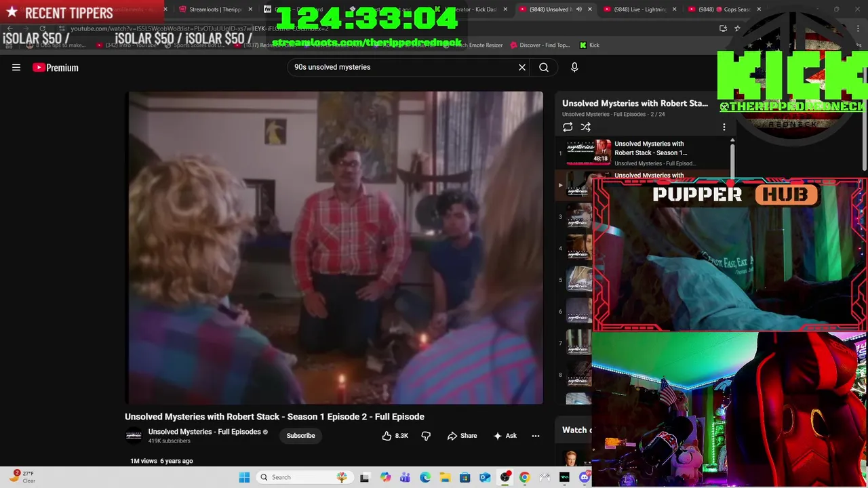The height and width of the screenshot is (488, 868).
Task: Open Task View on taskbar
Action: [364, 477]
